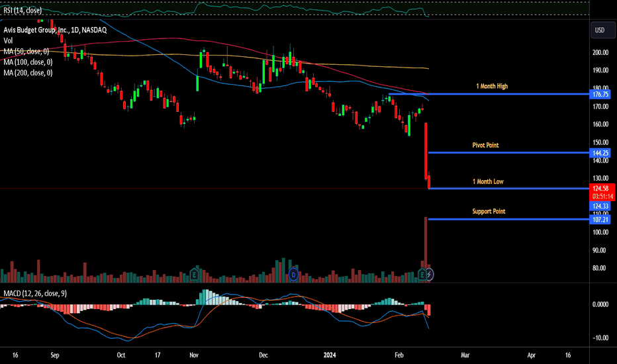Click the Mar date on time axis
The image size is (617, 364).
point(465,355)
